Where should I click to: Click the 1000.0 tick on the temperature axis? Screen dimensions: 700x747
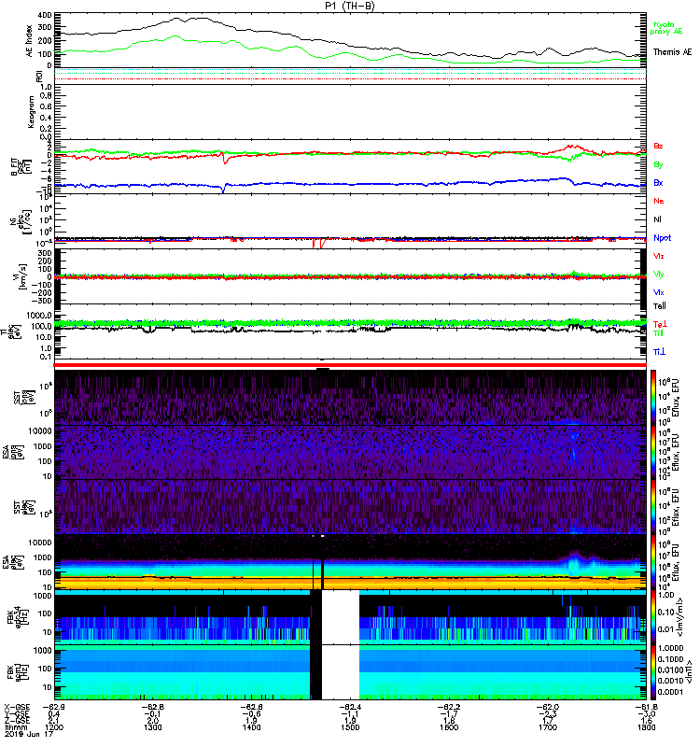coord(39,316)
